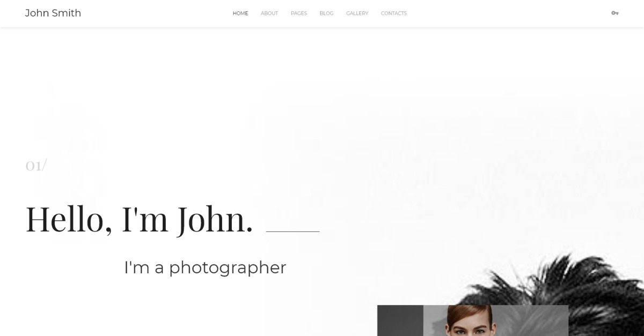Open the HOME menu item
644x336 pixels.
(240, 13)
